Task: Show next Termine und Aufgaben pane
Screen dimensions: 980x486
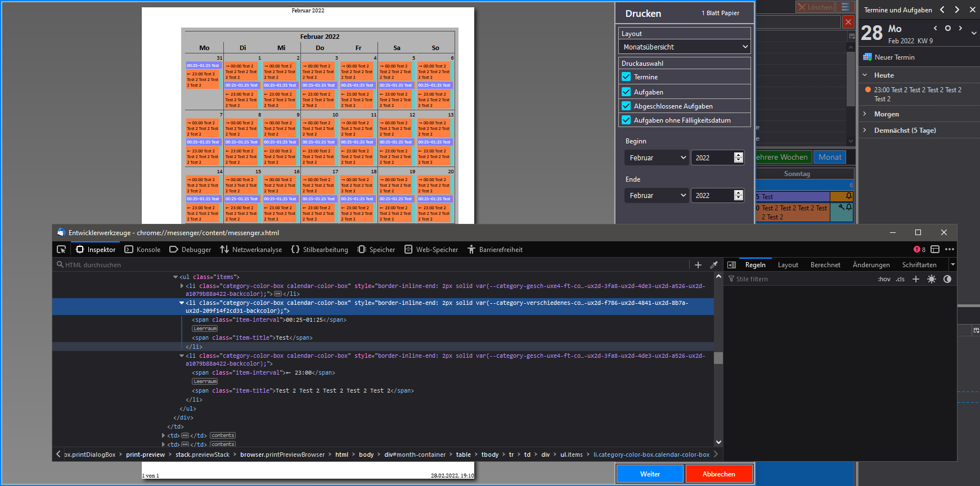Action: tap(957, 10)
